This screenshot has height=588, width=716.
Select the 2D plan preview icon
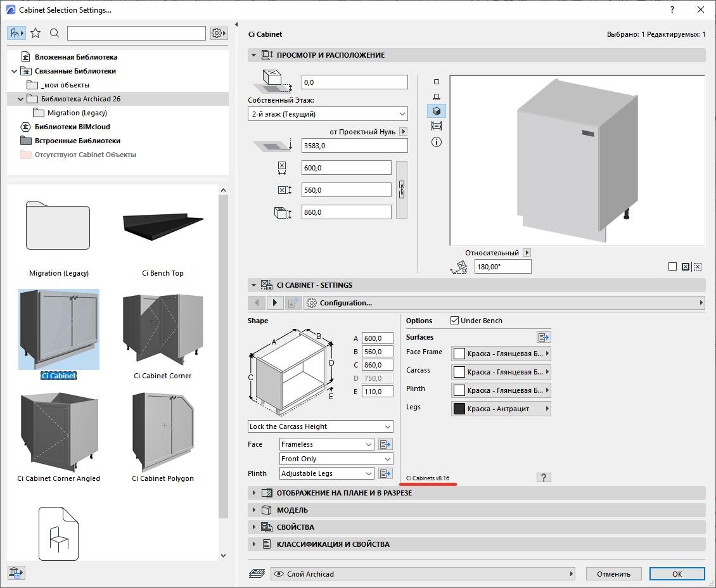click(437, 82)
